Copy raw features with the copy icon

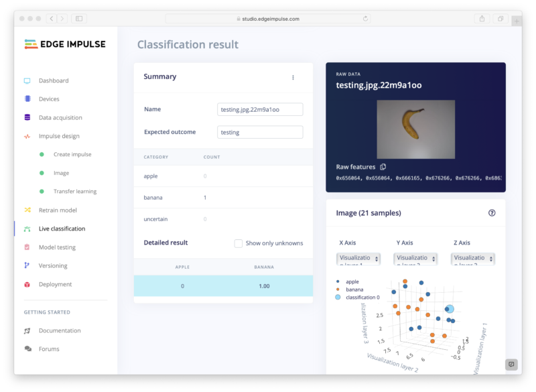(x=383, y=167)
